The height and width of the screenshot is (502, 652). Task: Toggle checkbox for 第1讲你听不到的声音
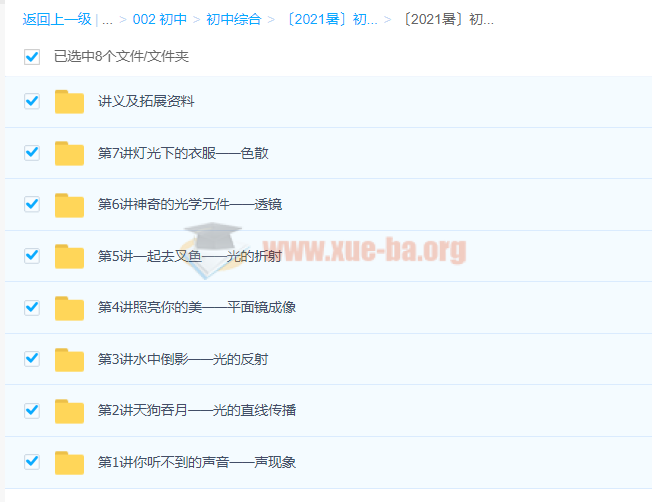32,461
